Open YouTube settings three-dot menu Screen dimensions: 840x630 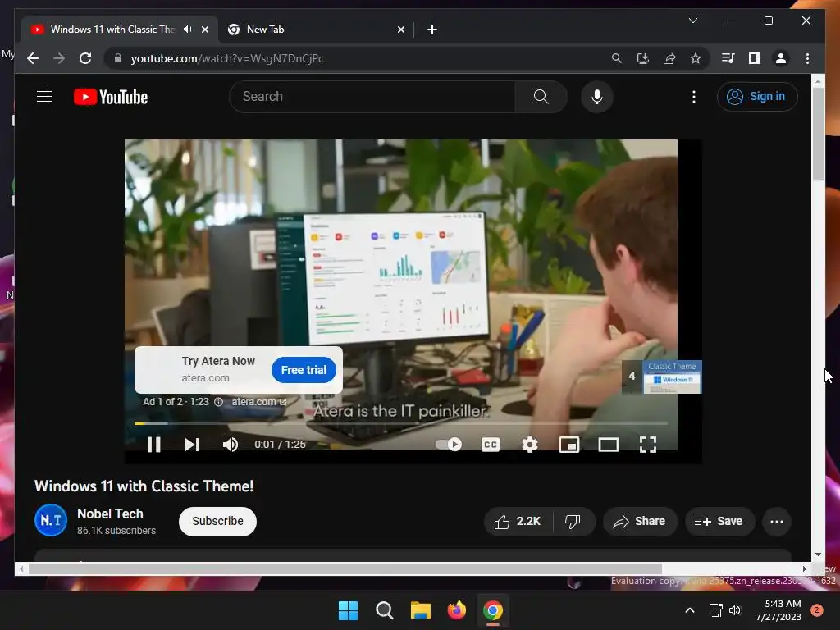[694, 97]
